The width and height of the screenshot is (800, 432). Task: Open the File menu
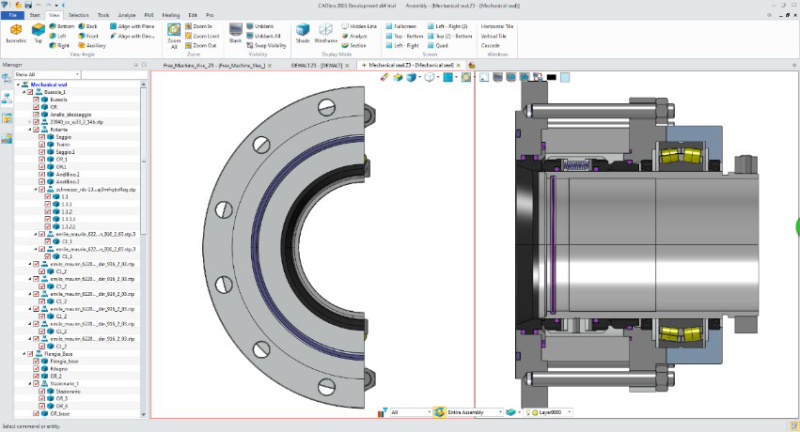(x=13, y=15)
